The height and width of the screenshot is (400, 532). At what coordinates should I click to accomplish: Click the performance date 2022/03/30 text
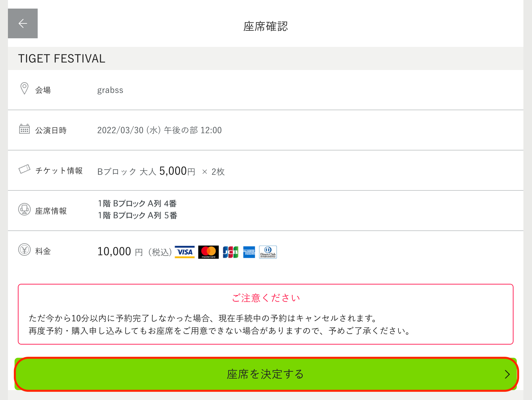click(x=120, y=130)
